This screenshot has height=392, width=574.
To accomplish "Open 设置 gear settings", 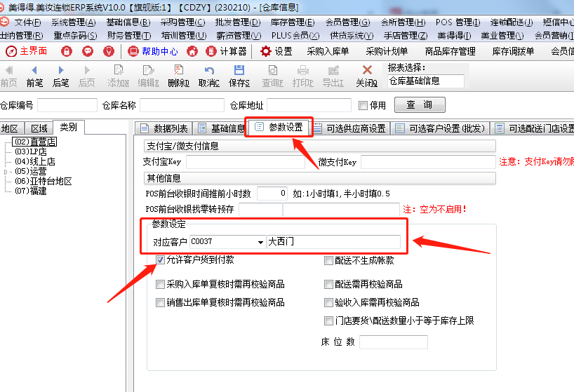I will pos(276,51).
